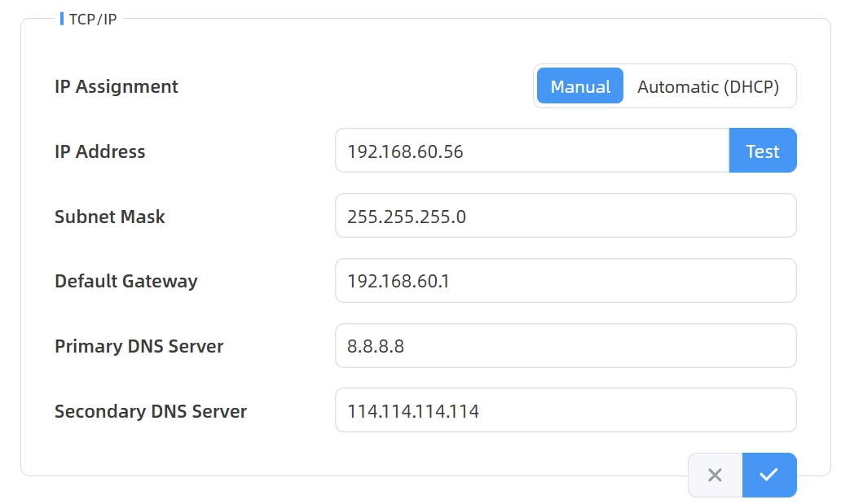Viewport: 841px width, 504px height.
Task: Click the Primary DNS Server field
Action: pyautogui.click(x=565, y=346)
